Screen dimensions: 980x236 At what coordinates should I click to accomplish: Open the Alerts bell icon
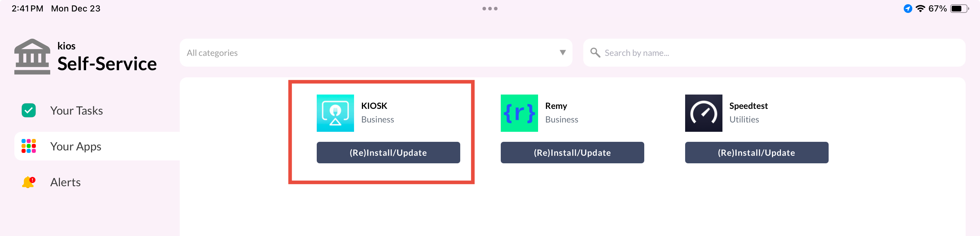point(29,182)
